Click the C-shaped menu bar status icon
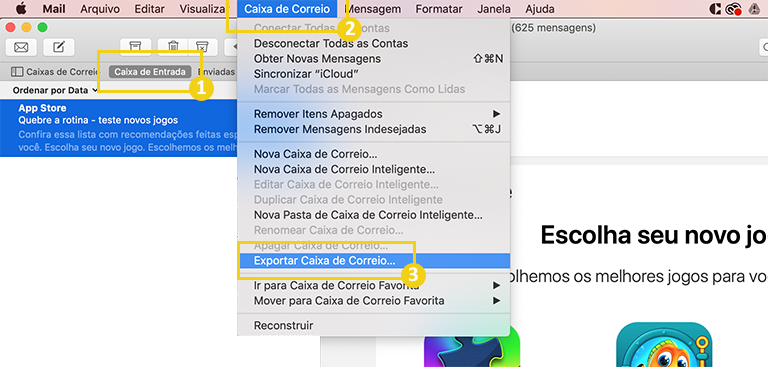The width and height of the screenshot is (768, 367). tap(715, 9)
